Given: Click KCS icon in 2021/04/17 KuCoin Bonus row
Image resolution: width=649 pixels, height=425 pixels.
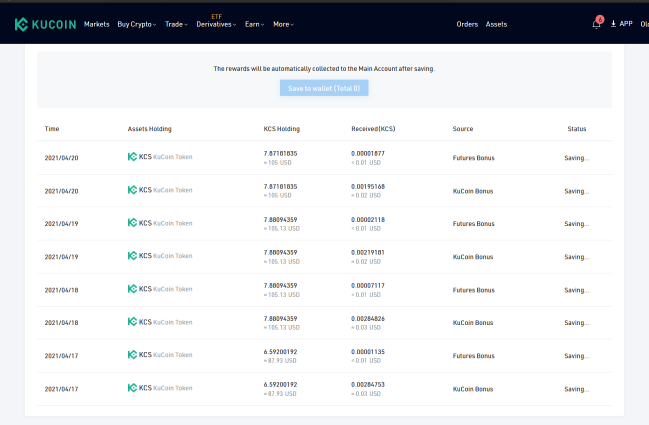Looking at the screenshot, I should 132,388.
